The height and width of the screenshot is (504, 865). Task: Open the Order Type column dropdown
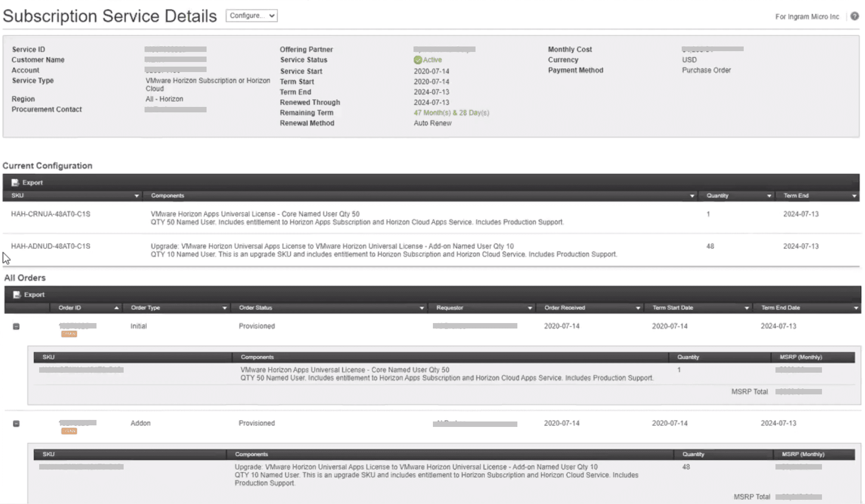tap(224, 308)
